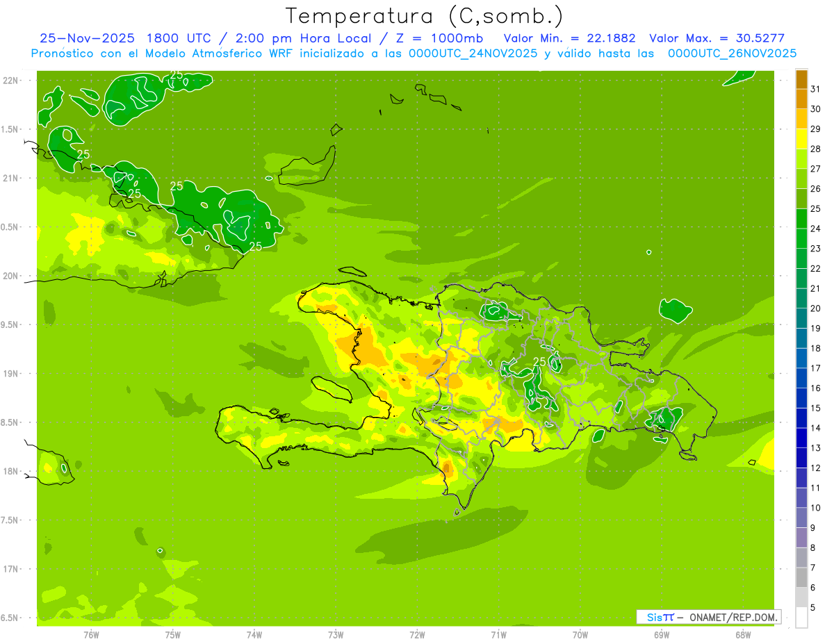Viewport: 834px width, 644px height.
Task: Click the 72W longitude label
Action: point(417,635)
